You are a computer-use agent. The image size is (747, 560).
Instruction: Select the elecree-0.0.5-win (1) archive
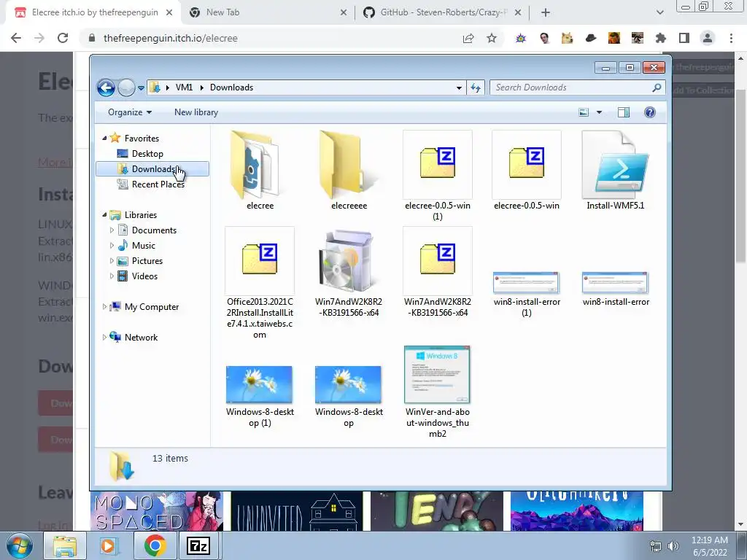[438, 175]
